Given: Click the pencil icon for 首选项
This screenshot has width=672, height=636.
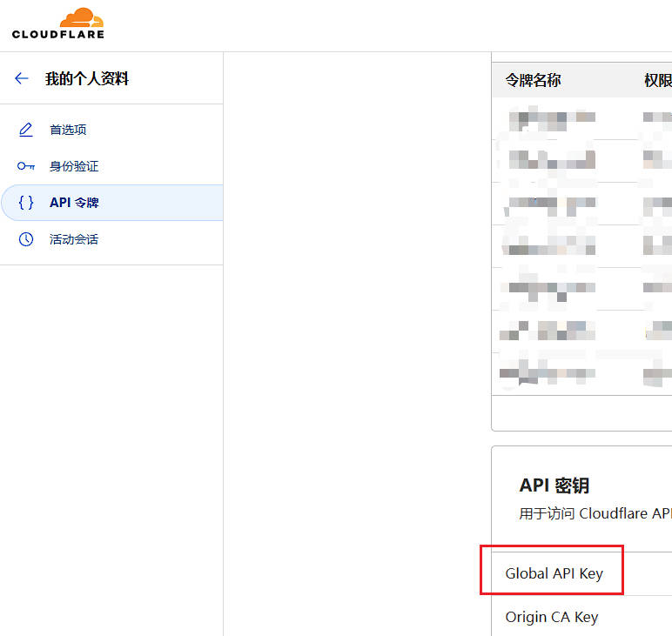Looking at the screenshot, I should tap(26, 130).
